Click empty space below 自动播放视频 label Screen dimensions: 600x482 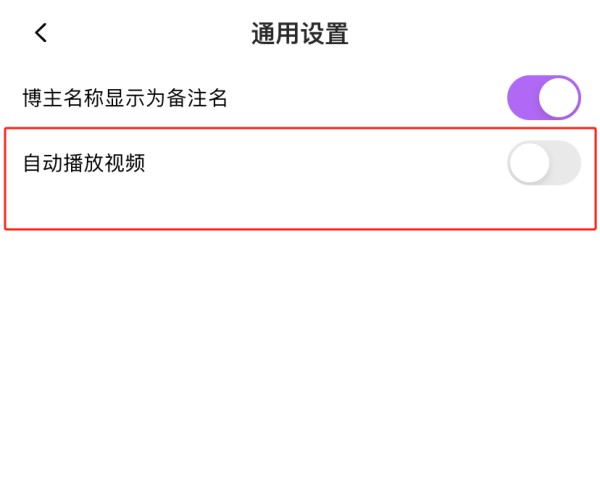coord(84,205)
